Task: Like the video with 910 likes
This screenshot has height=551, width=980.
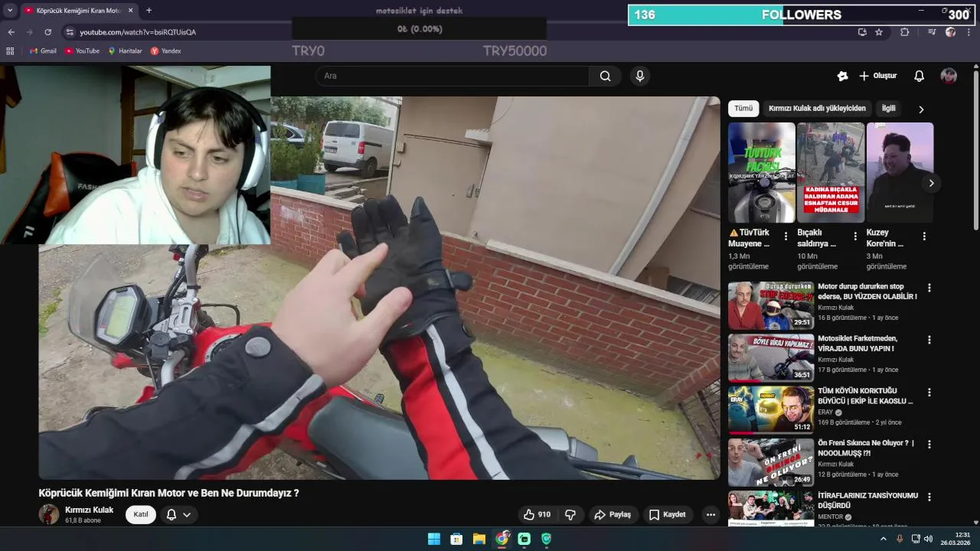Action: click(x=537, y=515)
